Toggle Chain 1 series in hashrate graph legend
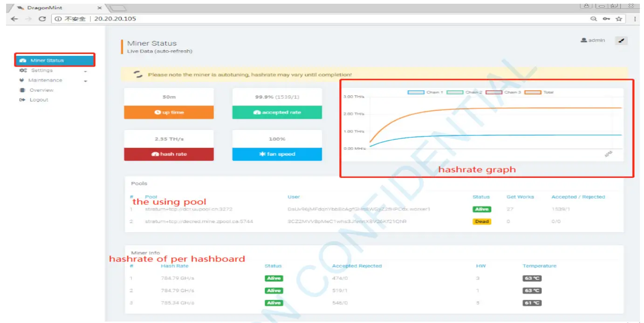644x323 pixels. [422, 92]
